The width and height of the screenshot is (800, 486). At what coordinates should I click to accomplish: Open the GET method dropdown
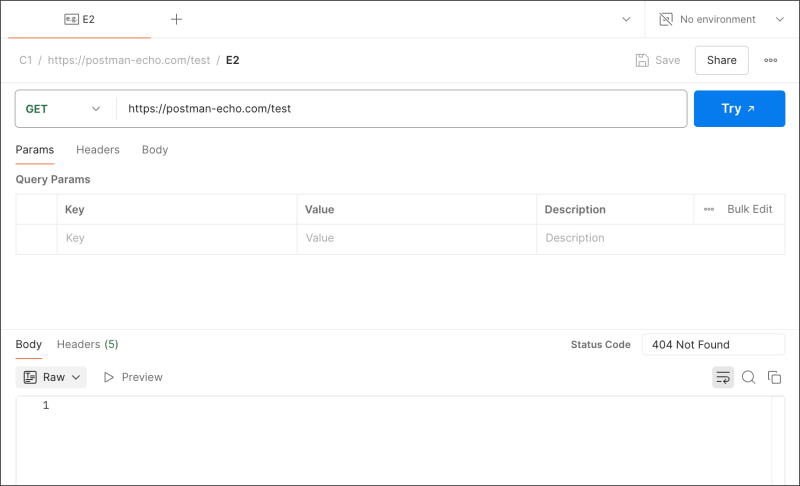point(64,109)
